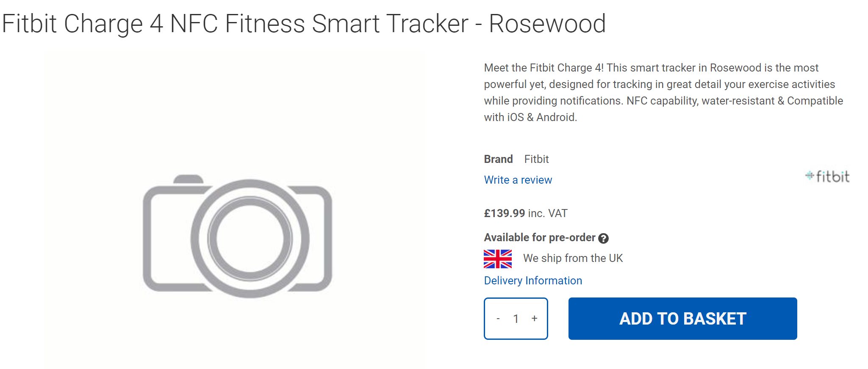The image size is (868, 369).
Task: Click the Available for pre-order label
Action: point(539,237)
